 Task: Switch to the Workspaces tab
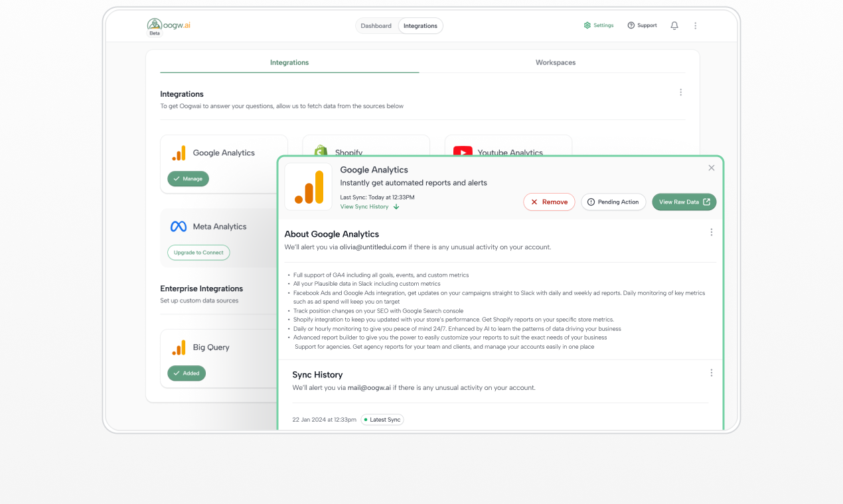coord(555,62)
